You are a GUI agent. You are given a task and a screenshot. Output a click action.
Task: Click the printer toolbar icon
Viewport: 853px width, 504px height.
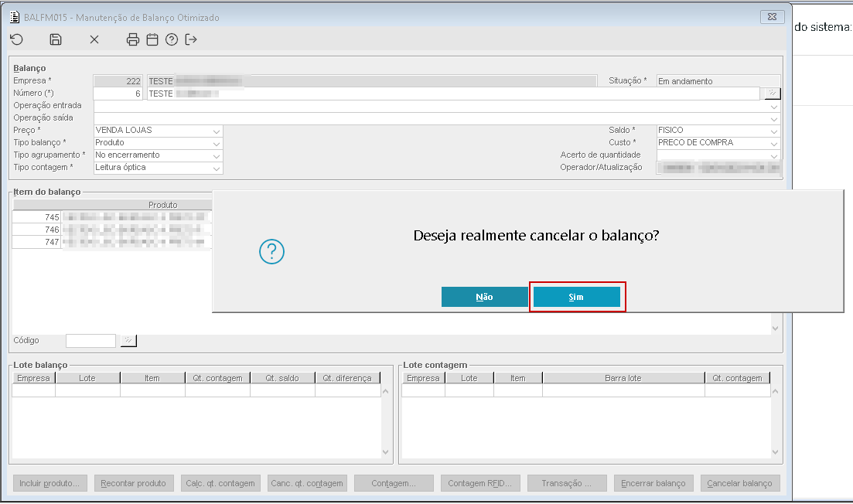tap(133, 39)
